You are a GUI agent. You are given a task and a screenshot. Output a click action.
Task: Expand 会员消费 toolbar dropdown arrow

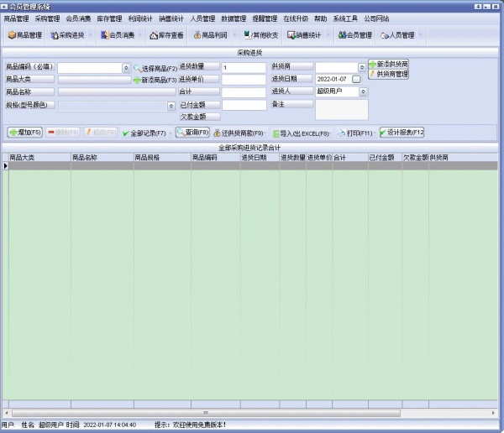click(140, 35)
